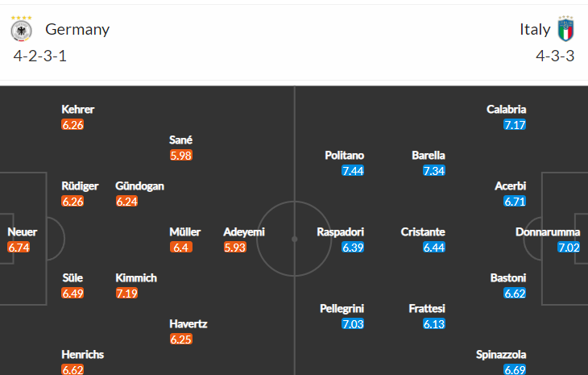Screen dimensions: 588x375
Task: Select Calabria's 7.17 rating badge
Action: click(515, 125)
